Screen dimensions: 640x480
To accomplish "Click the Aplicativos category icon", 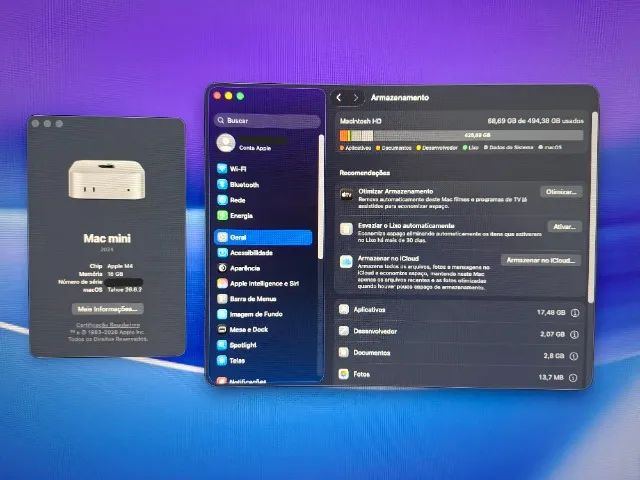I will (x=344, y=309).
